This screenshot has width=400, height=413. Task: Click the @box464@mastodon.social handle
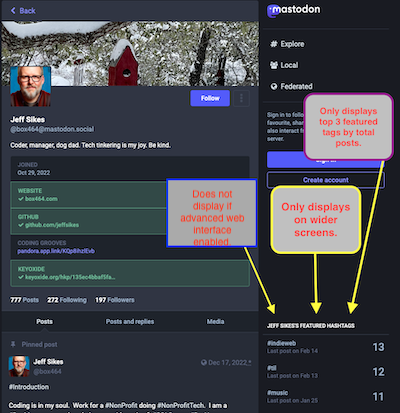tap(52, 129)
